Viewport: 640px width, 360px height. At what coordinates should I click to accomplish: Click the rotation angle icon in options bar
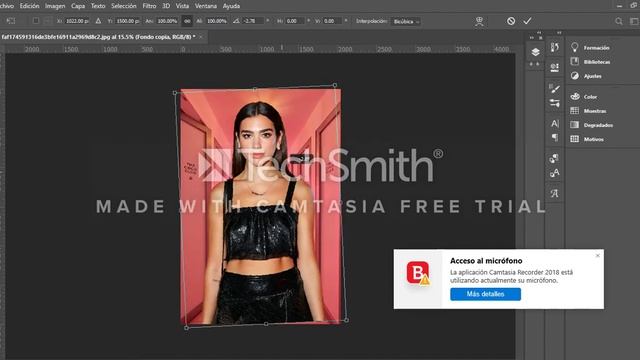[236, 21]
